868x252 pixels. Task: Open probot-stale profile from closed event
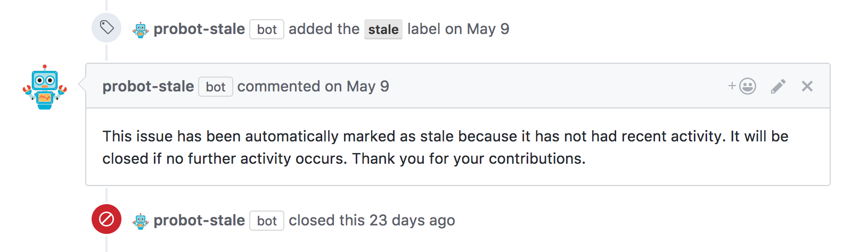click(199, 220)
